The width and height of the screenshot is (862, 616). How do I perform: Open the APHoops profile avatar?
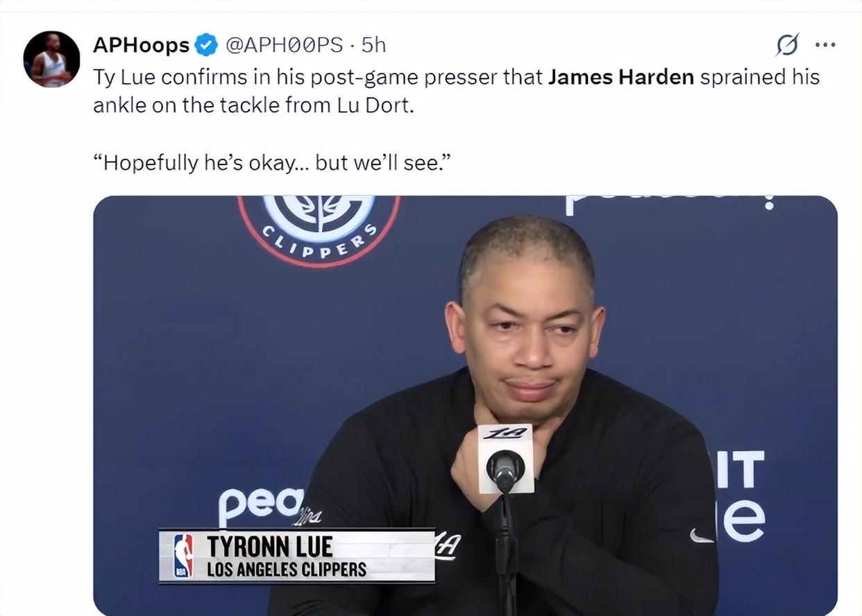(x=51, y=59)
